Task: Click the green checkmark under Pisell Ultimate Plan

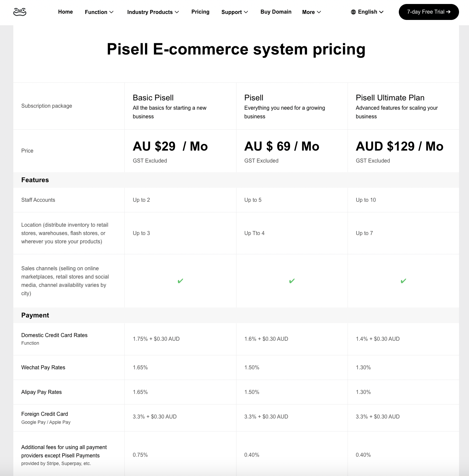Action: pyautogui.click(x=403, y=281)
